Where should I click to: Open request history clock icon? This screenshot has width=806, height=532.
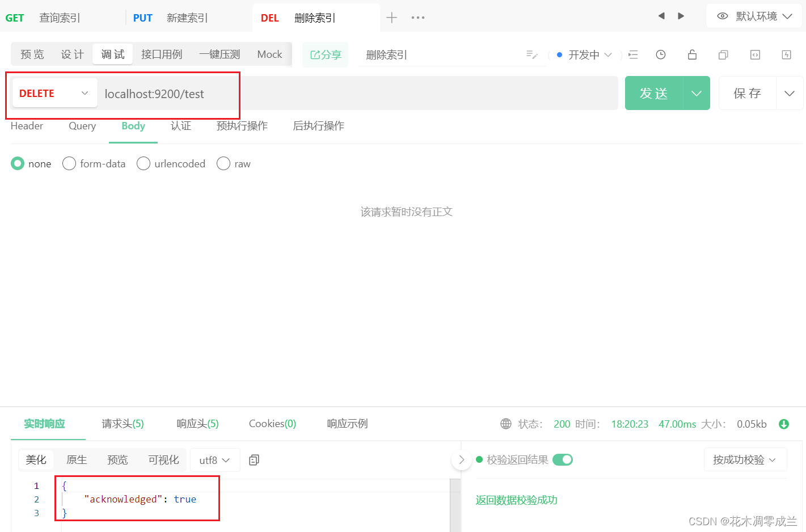(661, 55)
